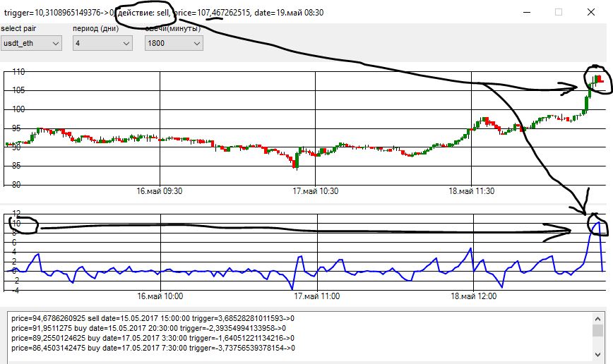Open the select pair usdt_eth dropdown
The width and height of the screenshot is (613, 364).
pos(31,44)
